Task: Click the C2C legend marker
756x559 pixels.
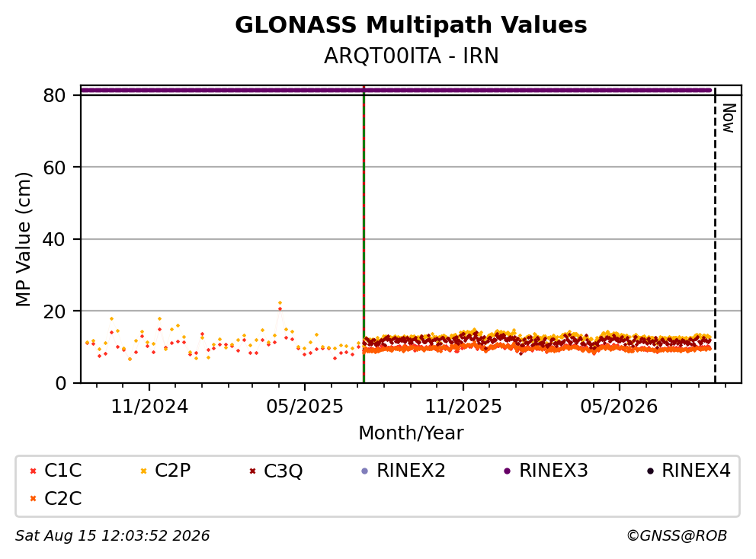Action: (x=34, y=499)
